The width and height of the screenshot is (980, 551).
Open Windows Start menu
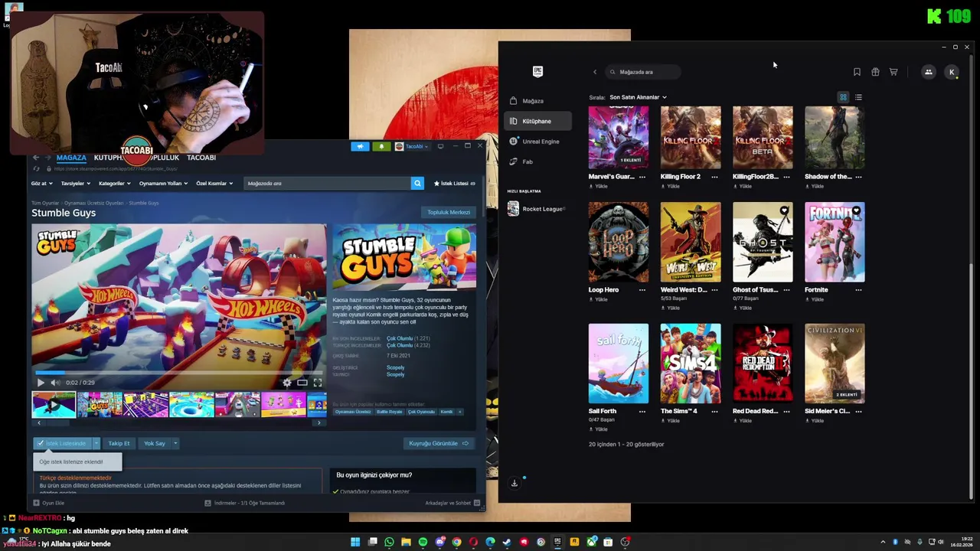click(355, 542)
